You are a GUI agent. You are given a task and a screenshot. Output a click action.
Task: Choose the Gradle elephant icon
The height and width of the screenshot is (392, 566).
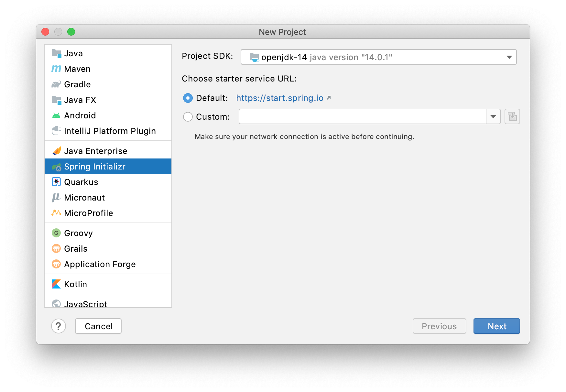click(56, 84)
